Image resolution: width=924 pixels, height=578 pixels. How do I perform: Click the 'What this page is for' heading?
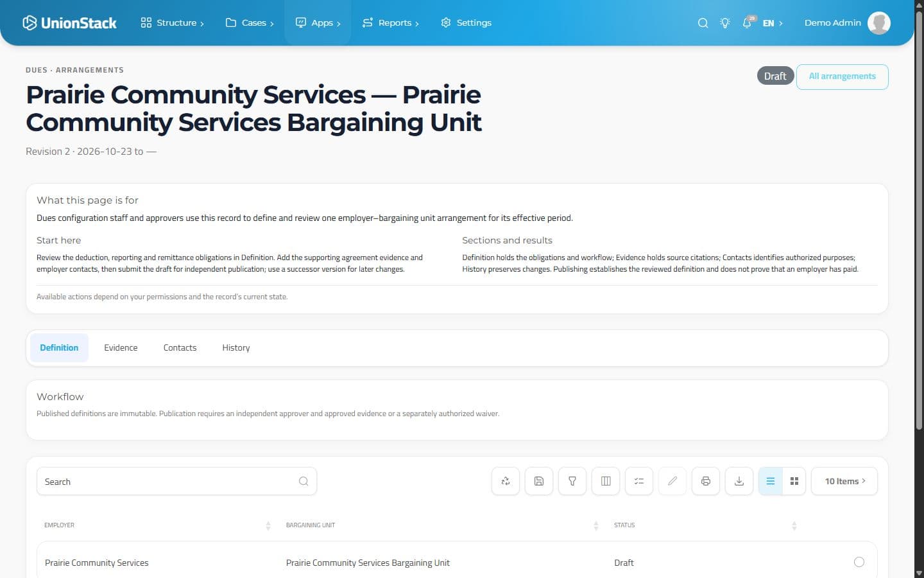tap(87, 200)
